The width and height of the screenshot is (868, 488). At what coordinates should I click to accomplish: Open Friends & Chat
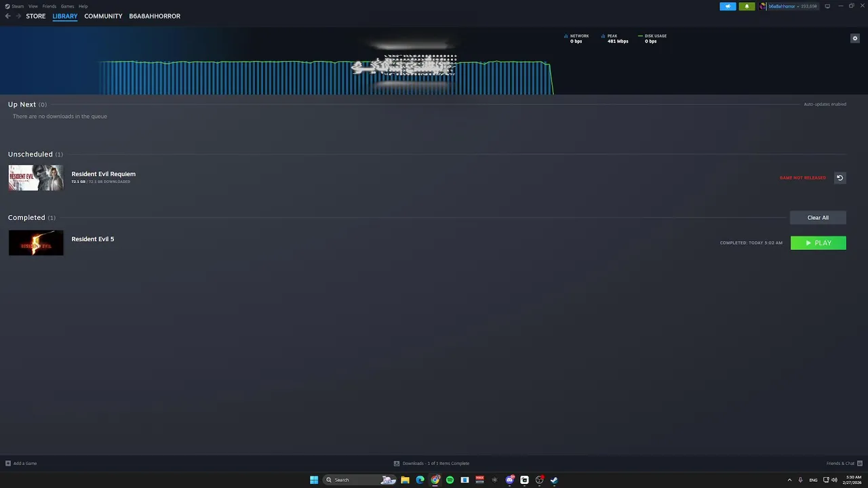844,464
